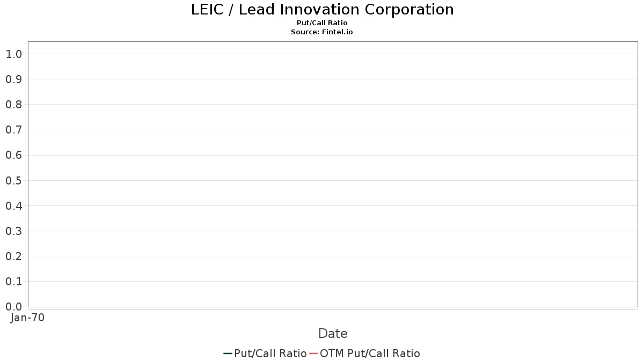Click the Put/Call Ratio subtitle under the title
644x362 pixels.
pos(322,23)
